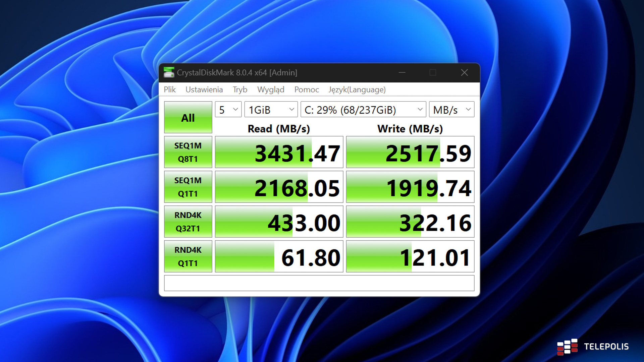Open the Wygląd menu

point(271,89)
